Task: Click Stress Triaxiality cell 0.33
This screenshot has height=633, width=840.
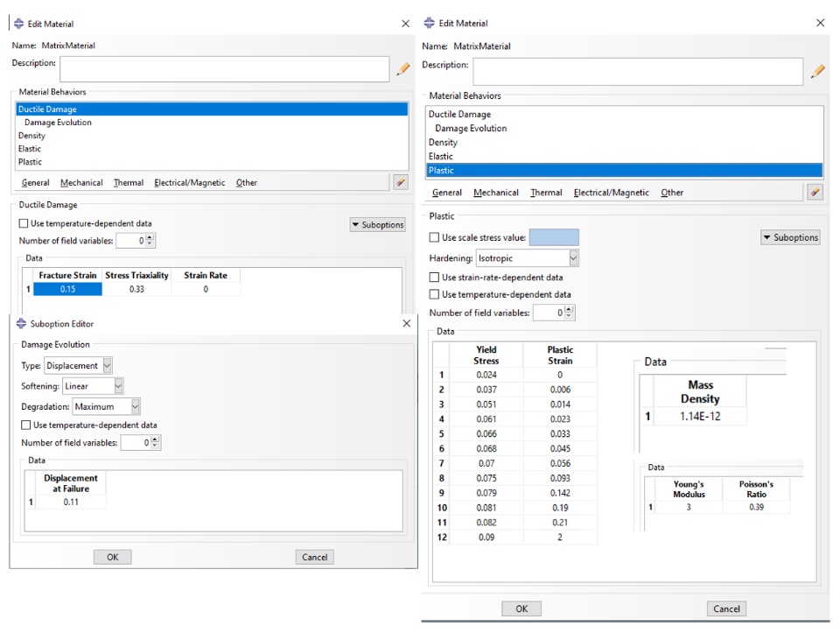Action: tap(136, 289)
